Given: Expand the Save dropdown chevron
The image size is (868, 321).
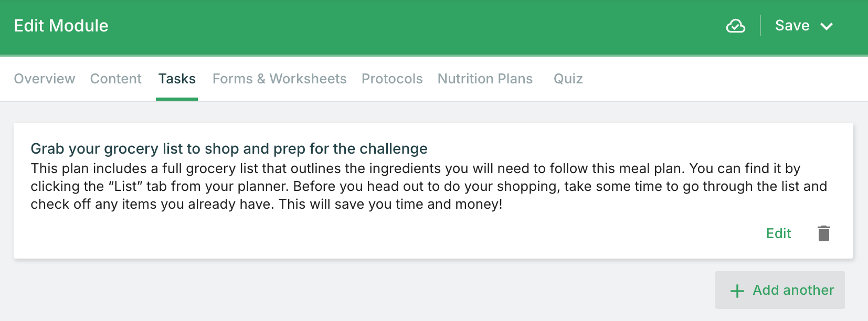Looking at the screenshot, I should pos(827,26).
